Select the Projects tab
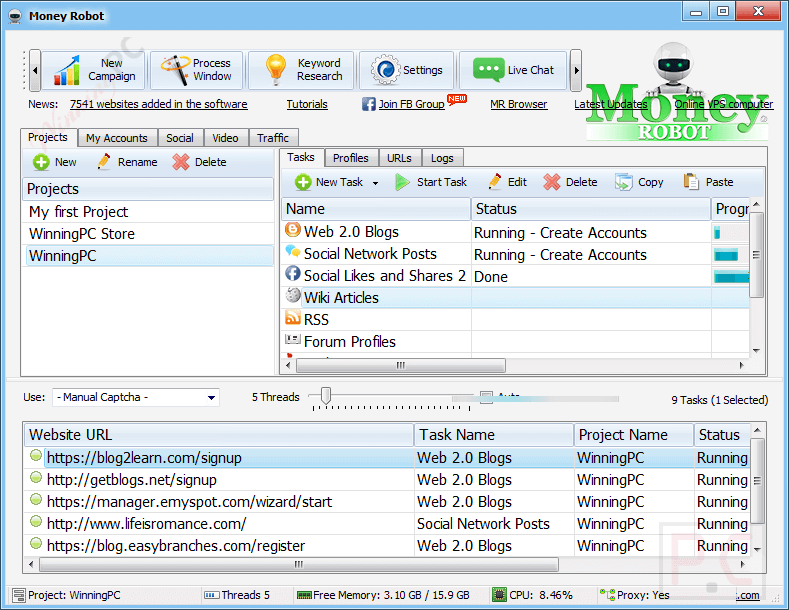This screenshot has width=789, height=610. click(x=48, y=137)
